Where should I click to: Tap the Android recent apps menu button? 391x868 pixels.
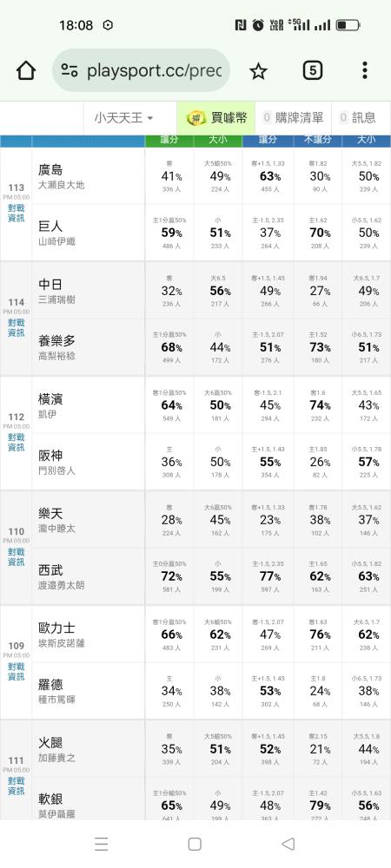(x=102, y=844)
